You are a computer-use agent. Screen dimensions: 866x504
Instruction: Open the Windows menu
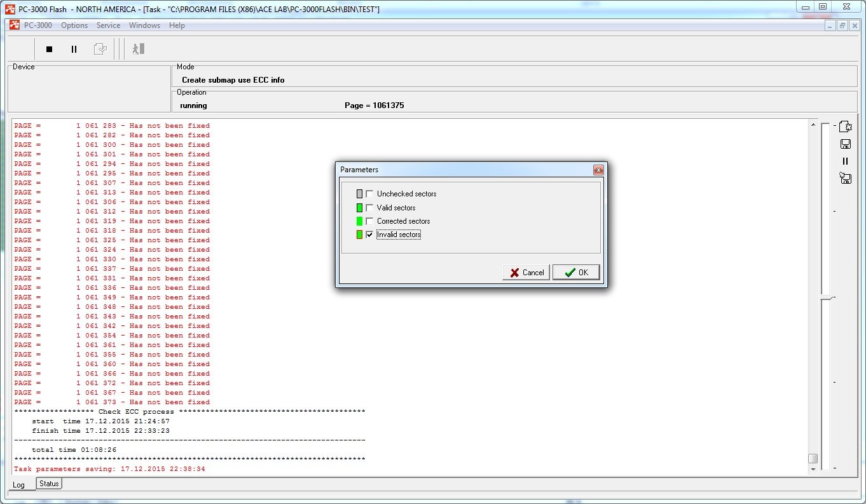[144, 25]
